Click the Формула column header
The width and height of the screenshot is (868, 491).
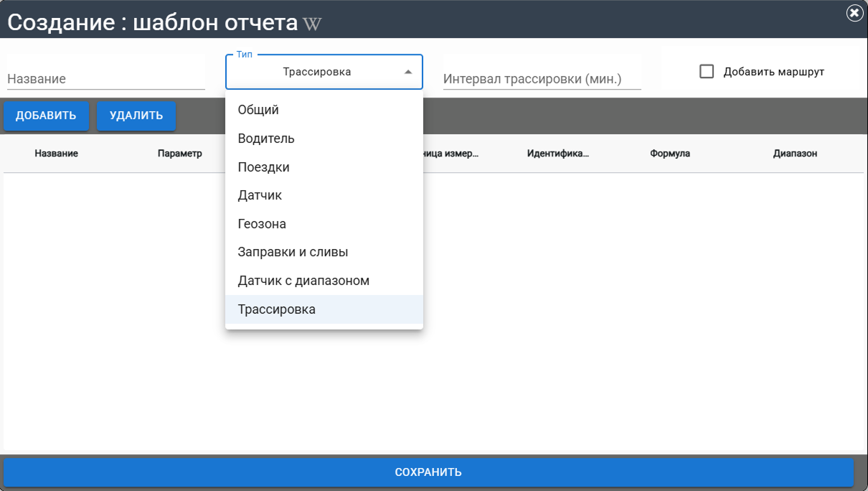coord(670,154)
